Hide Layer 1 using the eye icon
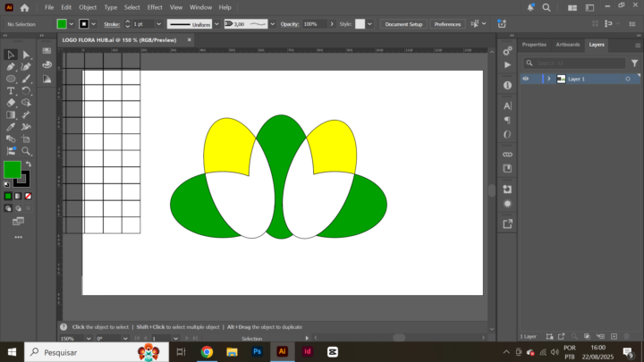The height and width of the screenshot is (362, 644). coord(526,79)
